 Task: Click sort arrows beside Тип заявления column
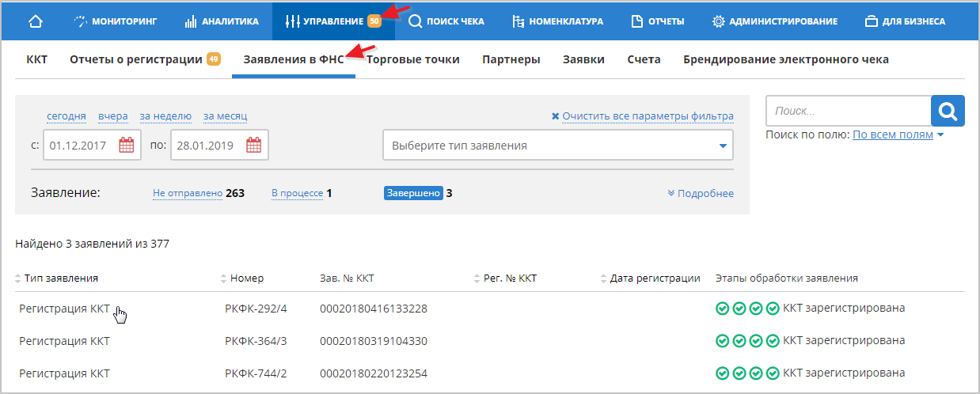(18, 278)
